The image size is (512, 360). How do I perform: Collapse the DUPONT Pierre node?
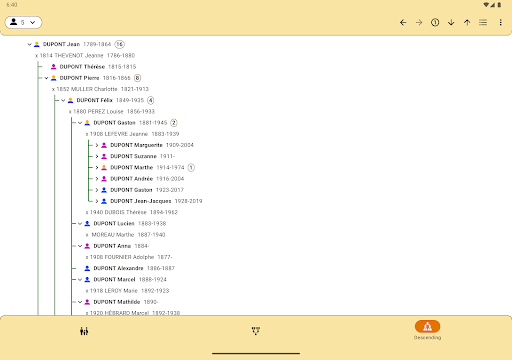[x=46, y=78]
